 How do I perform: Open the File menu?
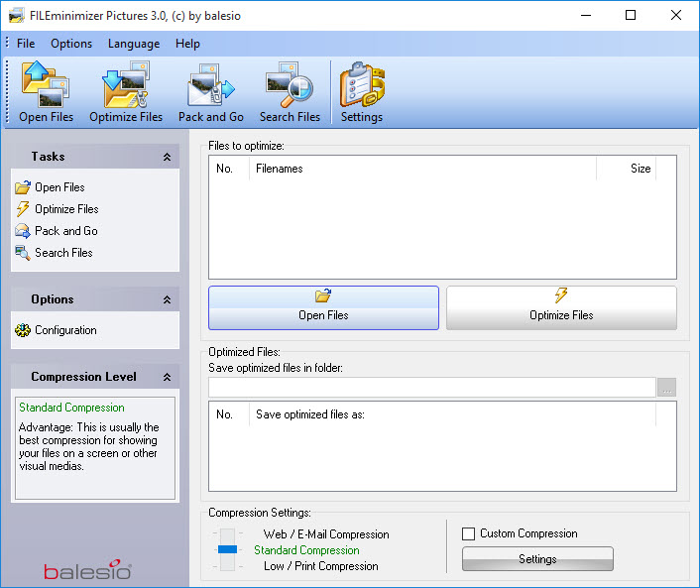click(26, 44)
